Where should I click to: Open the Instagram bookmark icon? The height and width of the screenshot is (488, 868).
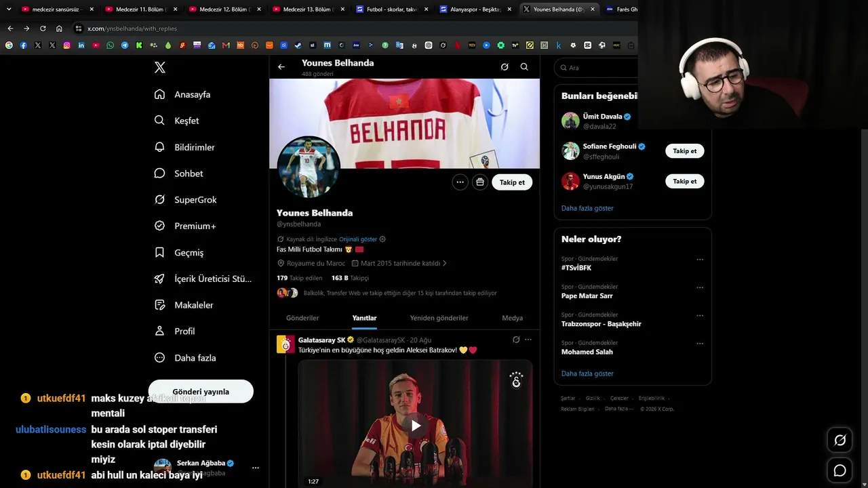click(x=66, y=45)
